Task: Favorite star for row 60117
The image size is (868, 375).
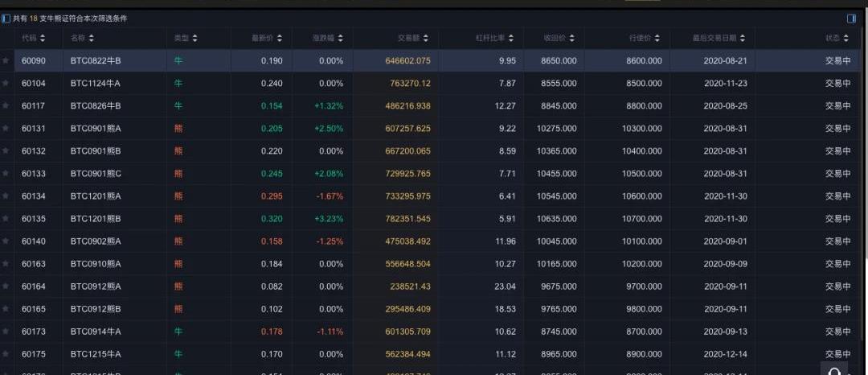Action: coord(6,105)
